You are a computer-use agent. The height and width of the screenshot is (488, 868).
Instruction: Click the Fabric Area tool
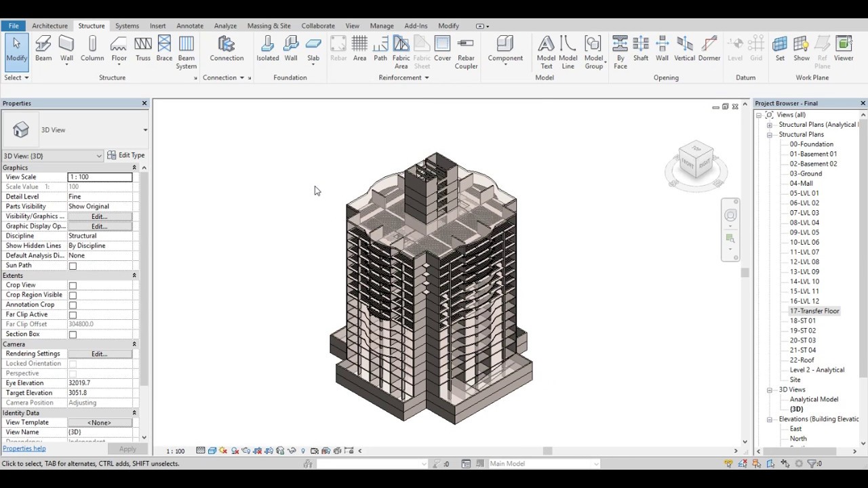coord(401,53)
